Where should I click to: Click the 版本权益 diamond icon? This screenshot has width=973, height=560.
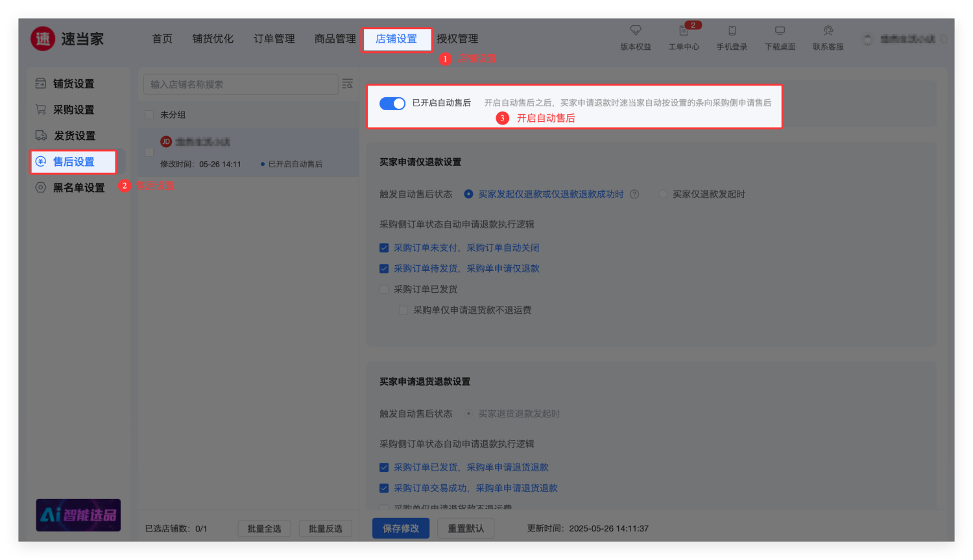(635, 30)
